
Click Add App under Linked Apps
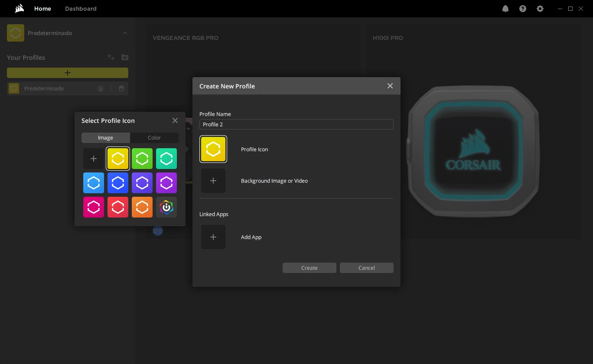point(213,237)
